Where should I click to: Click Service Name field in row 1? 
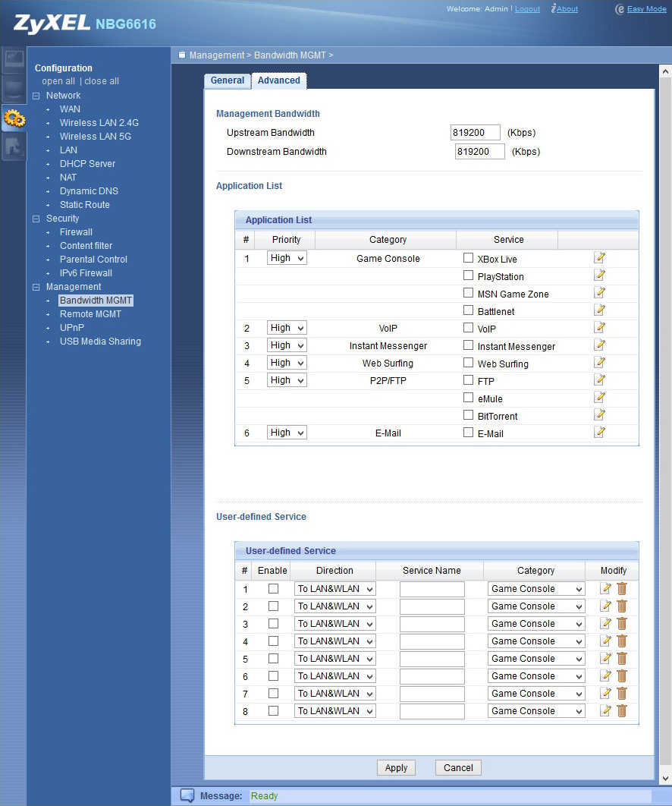pos(432,589)
